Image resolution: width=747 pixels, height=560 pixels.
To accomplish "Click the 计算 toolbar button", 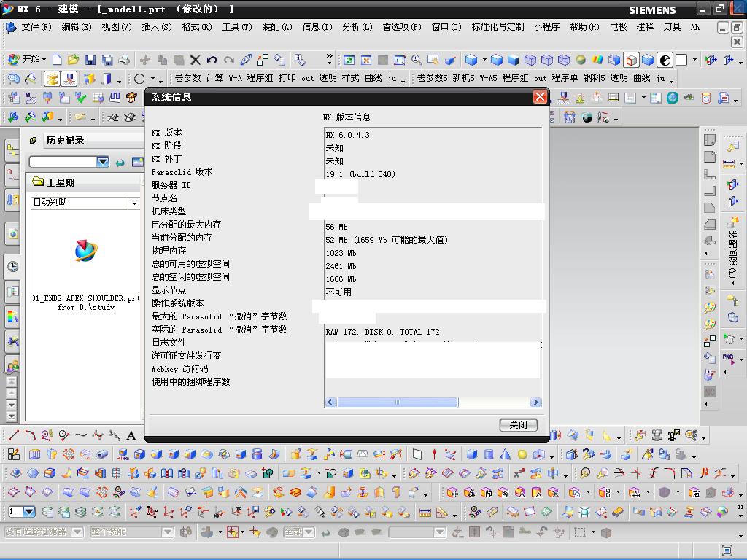I will coord(214,78).
